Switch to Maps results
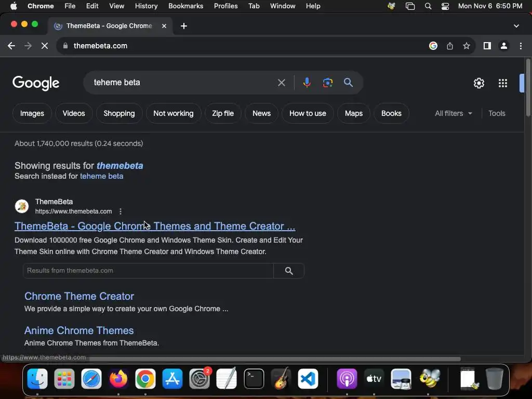Image resolution: width=532 pixels, height=399 pixels. click(353, 113)
